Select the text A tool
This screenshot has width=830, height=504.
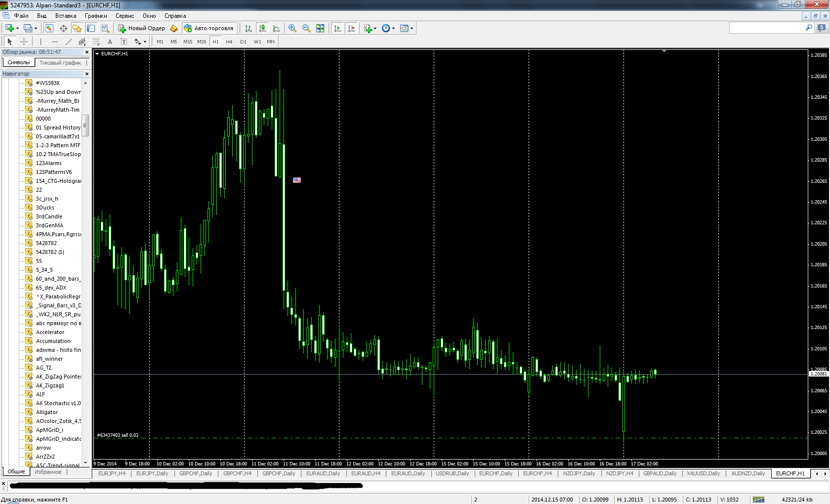(x=110, y=42)
